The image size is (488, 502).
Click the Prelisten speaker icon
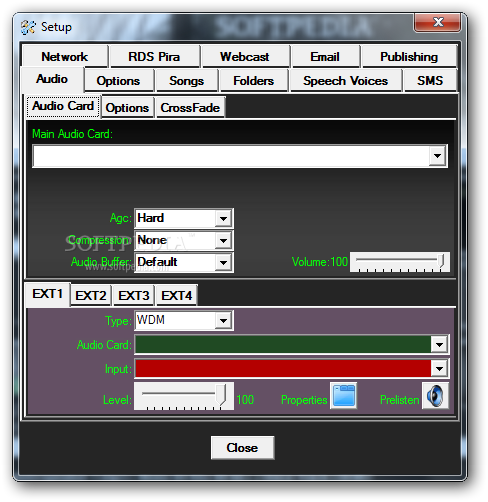(435, 396)
